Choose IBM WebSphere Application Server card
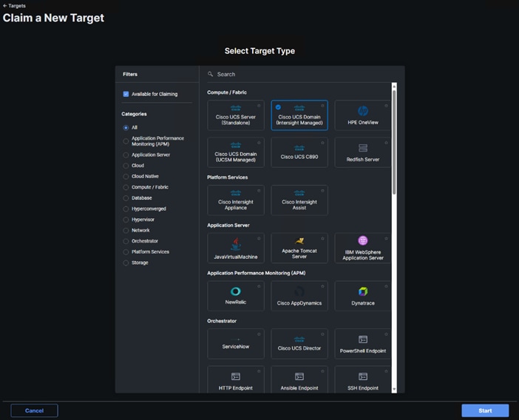Screen dimensions: 519x420 click(x=363, y=248)
